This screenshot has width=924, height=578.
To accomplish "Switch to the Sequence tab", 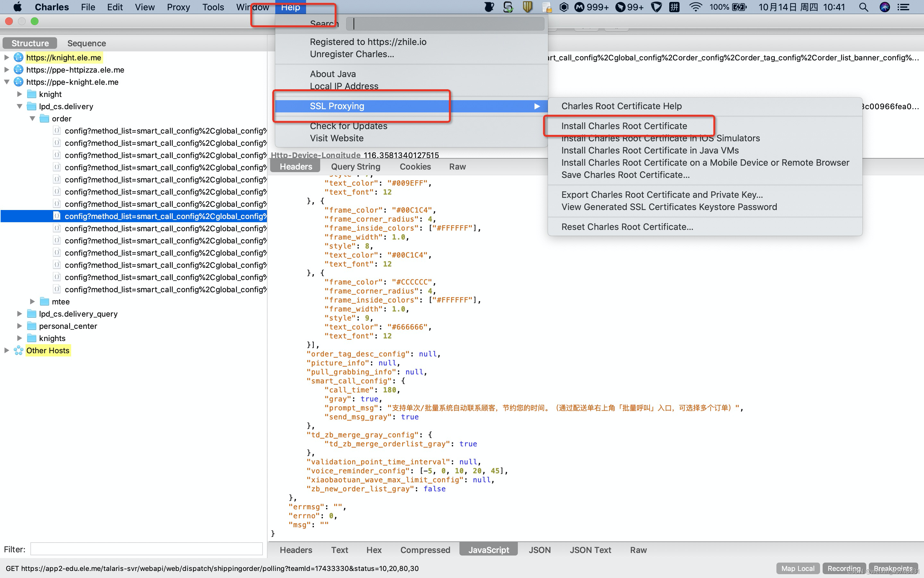I will (87, 43).
